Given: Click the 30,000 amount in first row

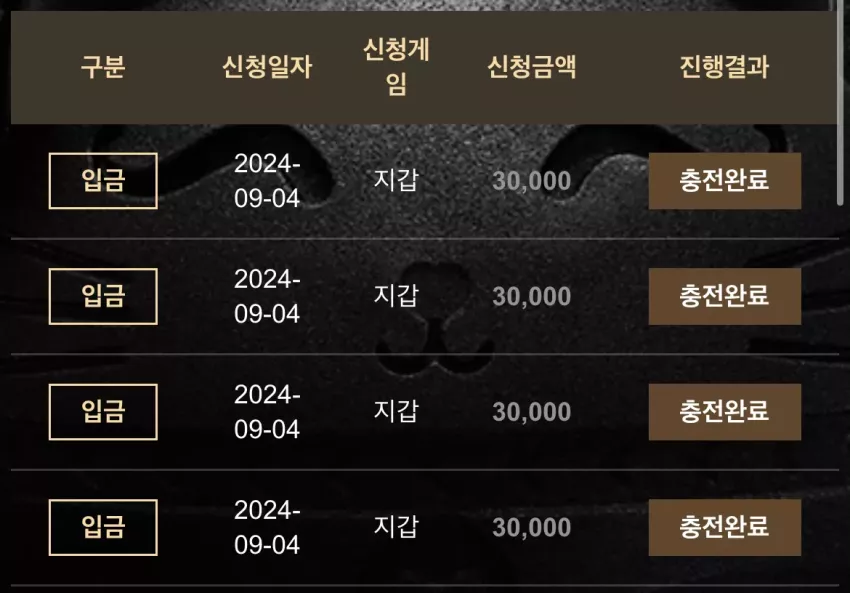Looking at the screenshot, I should tap(532, 181).
